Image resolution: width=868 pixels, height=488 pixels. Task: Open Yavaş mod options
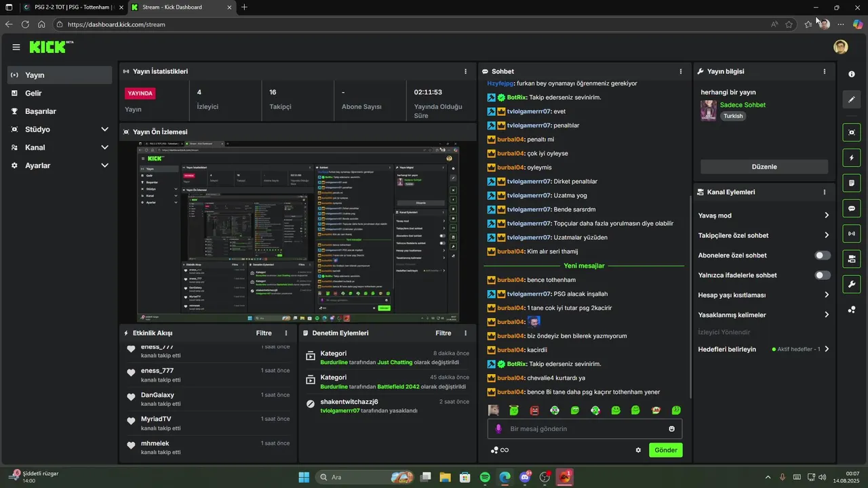(x=764, y=216)
